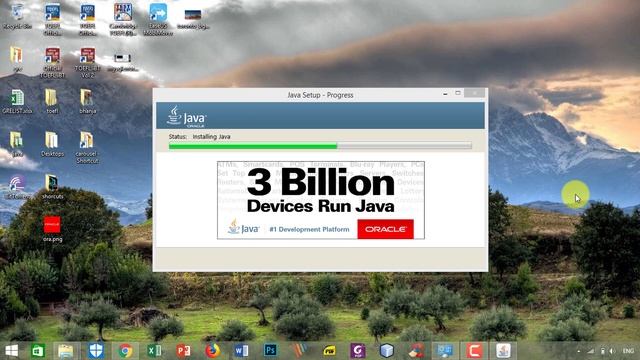Image resolution: width=640 pixels, height=360 pixels.
Task: Click the 3 Billion Devices Run Java banner
Action: tap(321, 200)
